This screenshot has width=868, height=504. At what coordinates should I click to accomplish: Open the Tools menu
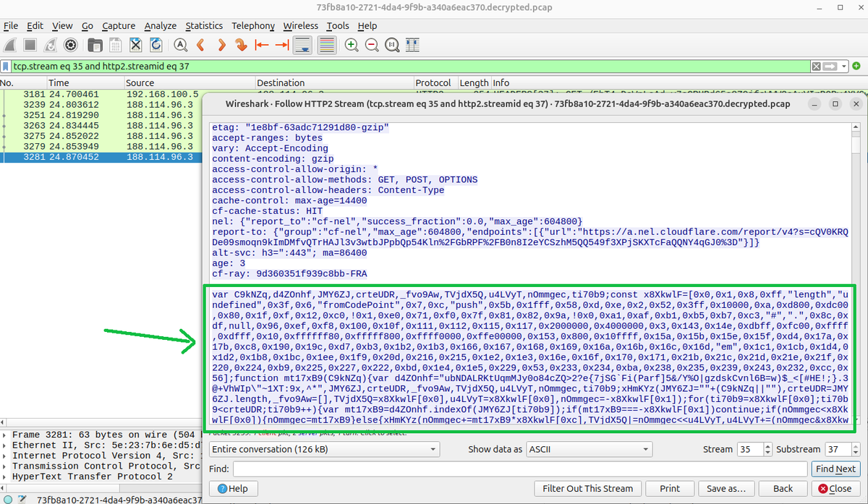click(338, 25)
